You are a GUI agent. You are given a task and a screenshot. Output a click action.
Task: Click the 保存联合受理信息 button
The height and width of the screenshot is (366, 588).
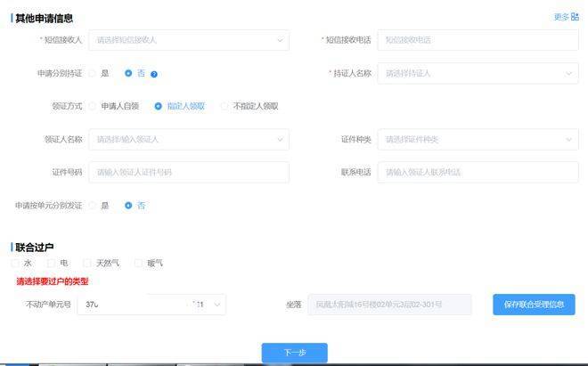tap(534, 305)
